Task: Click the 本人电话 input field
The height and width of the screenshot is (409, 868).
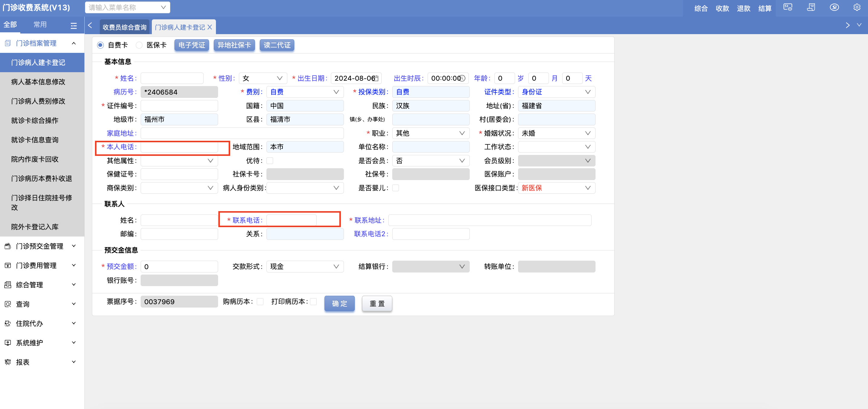Action: 179,147
